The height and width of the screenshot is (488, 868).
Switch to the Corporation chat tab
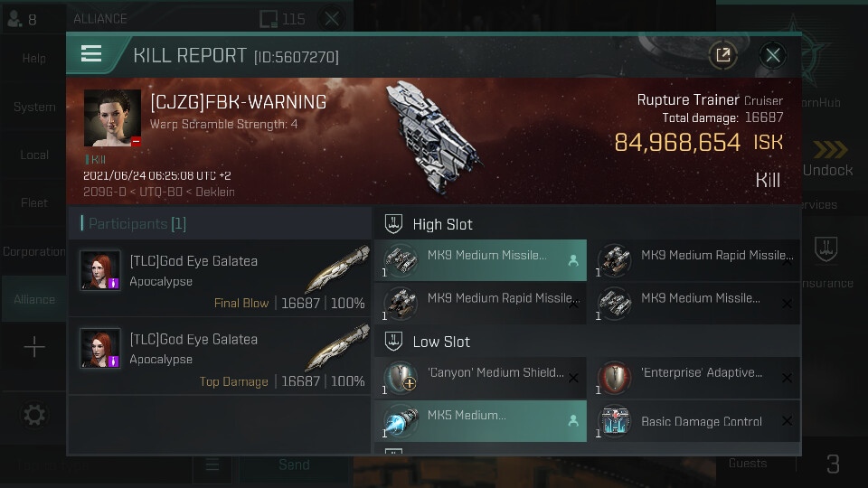coord(34,252)
